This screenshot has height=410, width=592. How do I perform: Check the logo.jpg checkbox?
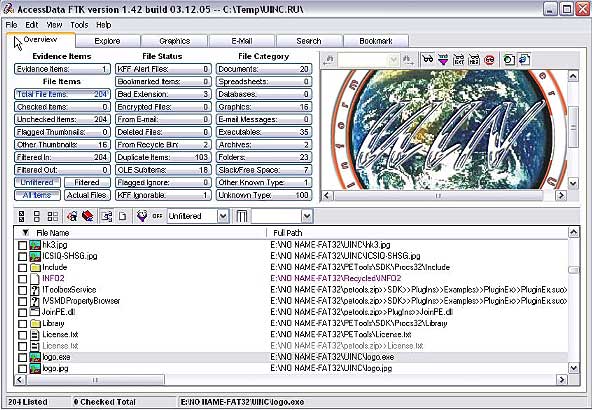pyautogui.click(x=22, y=369)
